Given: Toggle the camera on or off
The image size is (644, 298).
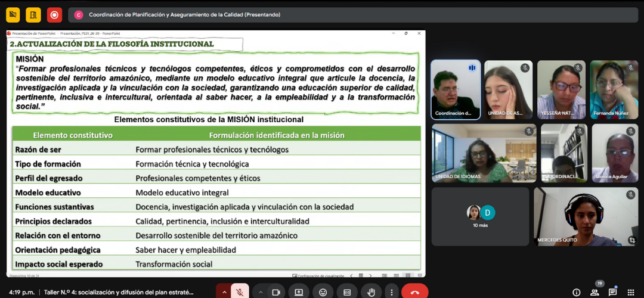Looking at the screenshot, I should point(276,292).
